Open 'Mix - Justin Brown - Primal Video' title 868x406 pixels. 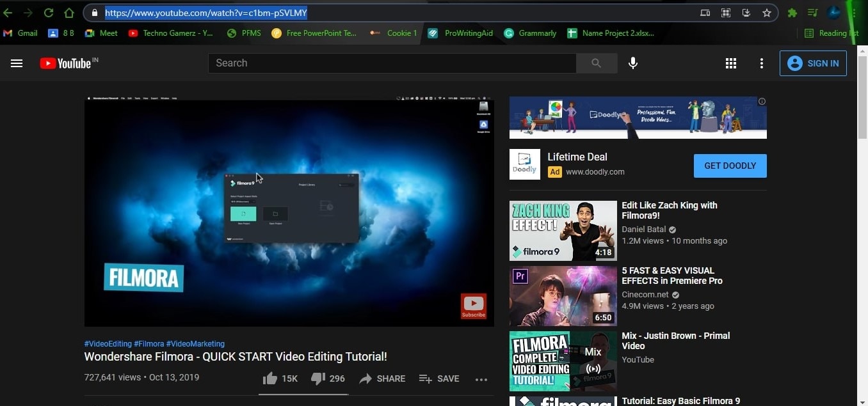coord(676,341)
